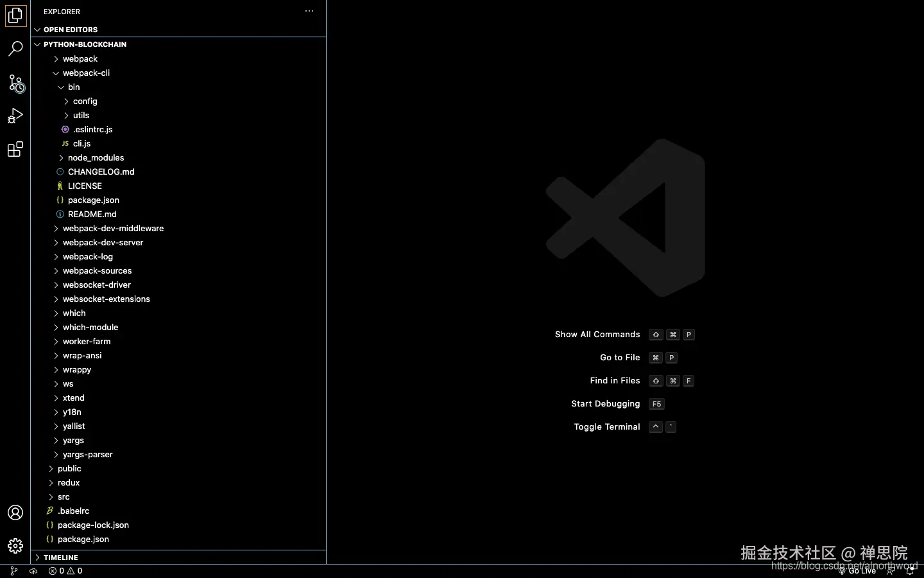Click the feedback person icon in status bar

tap(890, 571)
